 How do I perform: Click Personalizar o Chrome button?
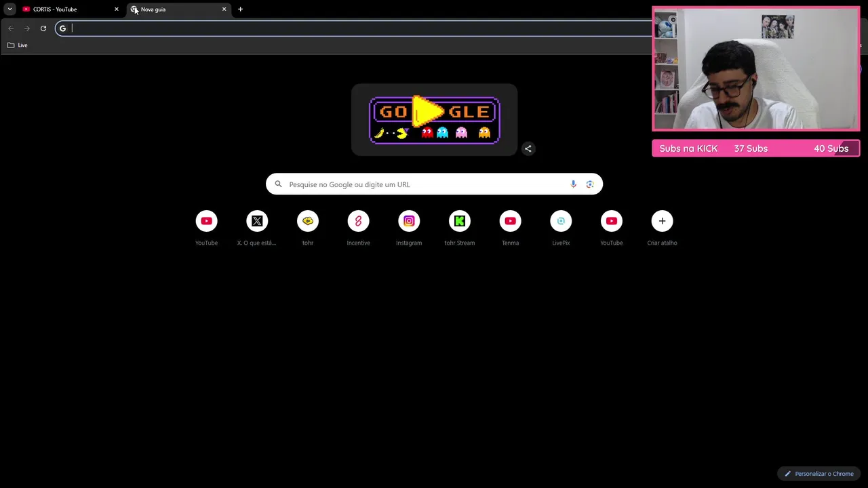pos(819,474)
